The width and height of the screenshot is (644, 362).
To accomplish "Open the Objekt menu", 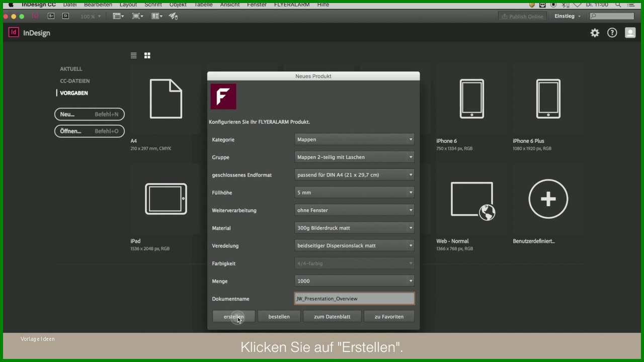I will (x=178, y=5).
